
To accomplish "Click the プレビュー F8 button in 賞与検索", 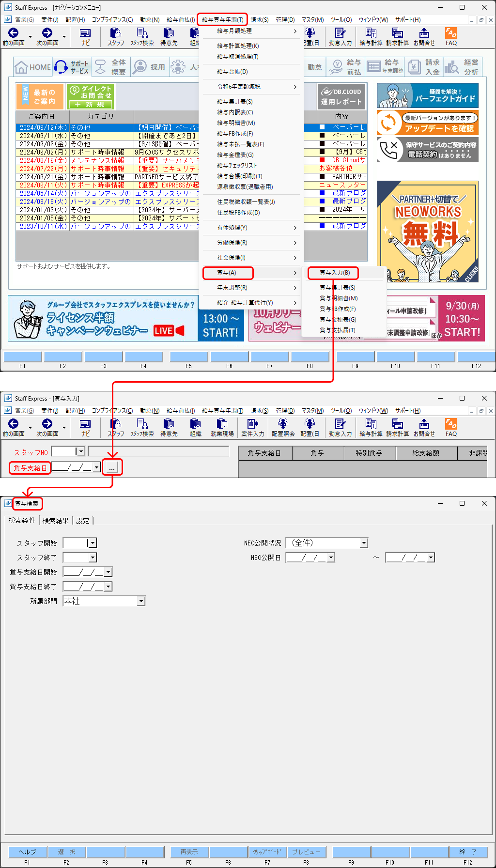I will [306, 852].
